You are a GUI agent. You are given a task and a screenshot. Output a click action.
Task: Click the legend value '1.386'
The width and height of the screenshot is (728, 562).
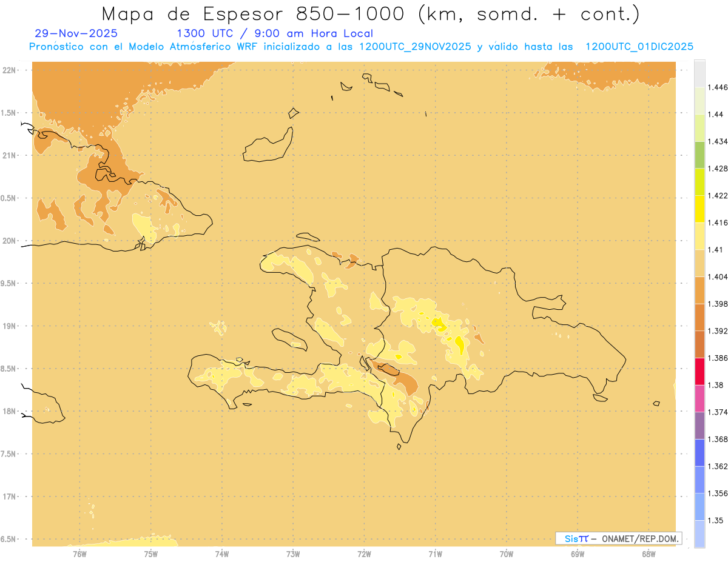click(718, 358)
